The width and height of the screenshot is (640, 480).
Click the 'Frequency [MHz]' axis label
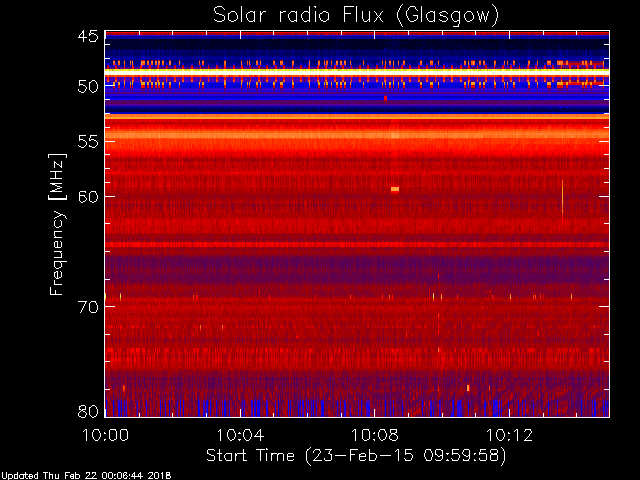click(57, 224)
